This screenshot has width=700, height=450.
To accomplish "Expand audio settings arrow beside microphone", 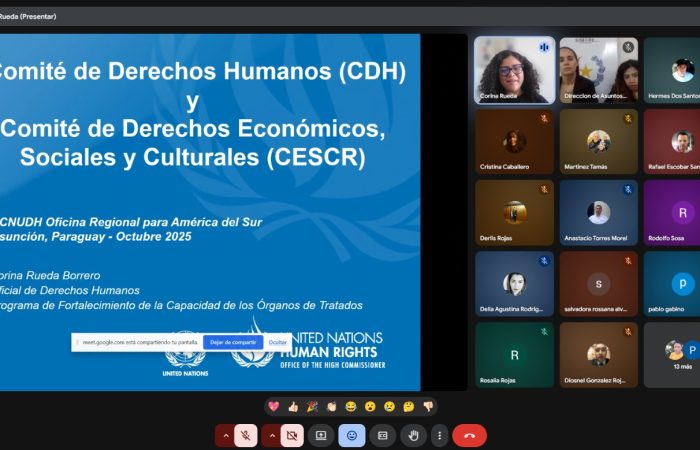I will [x=225, y=435].
